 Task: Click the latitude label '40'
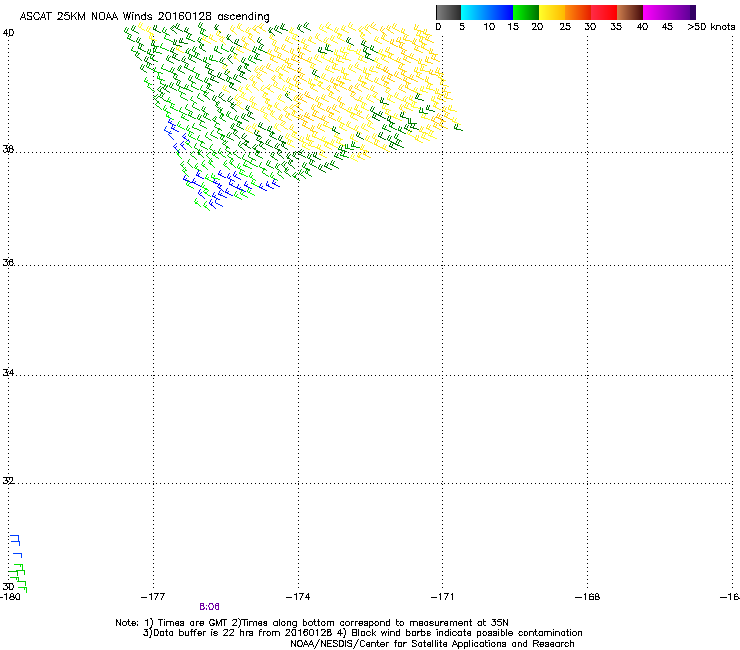pyautogui.click(x=8, y=33)
